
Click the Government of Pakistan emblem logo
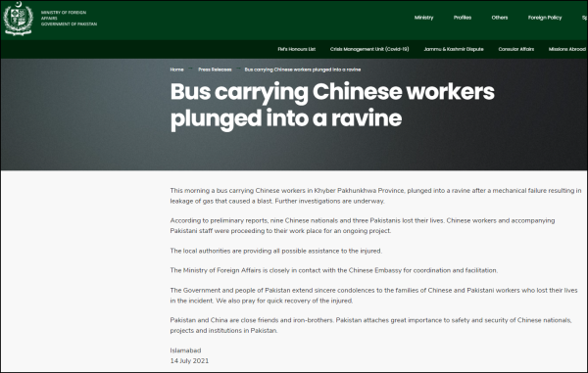point(19,19)
